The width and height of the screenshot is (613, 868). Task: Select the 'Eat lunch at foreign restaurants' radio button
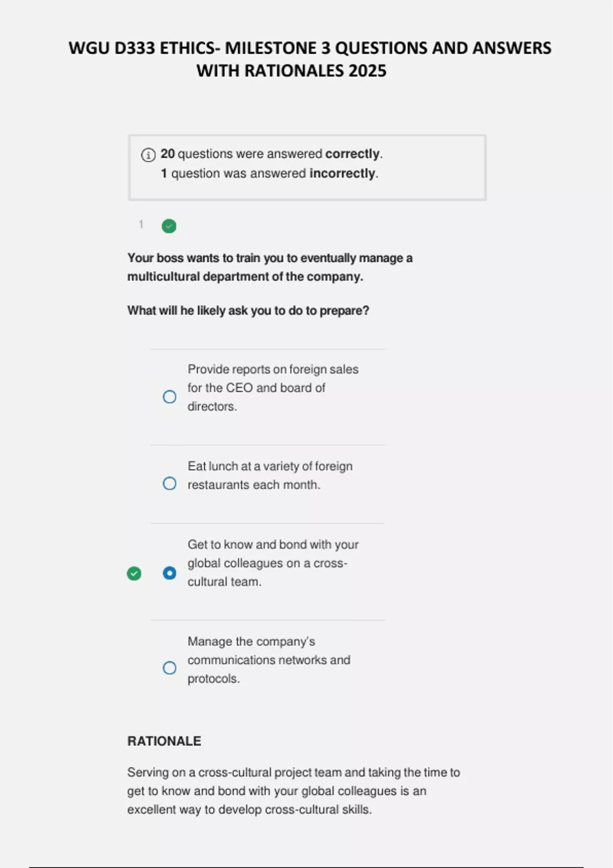tap(170, 484)
